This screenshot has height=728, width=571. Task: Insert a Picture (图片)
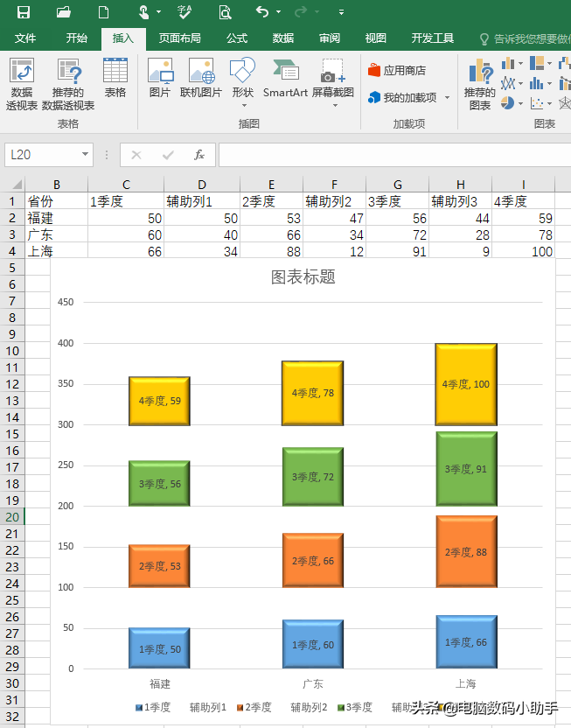[160, 78]
